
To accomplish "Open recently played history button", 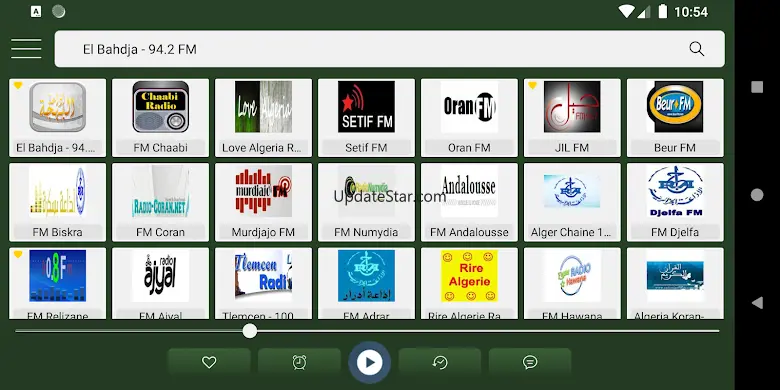I will 440,362.
